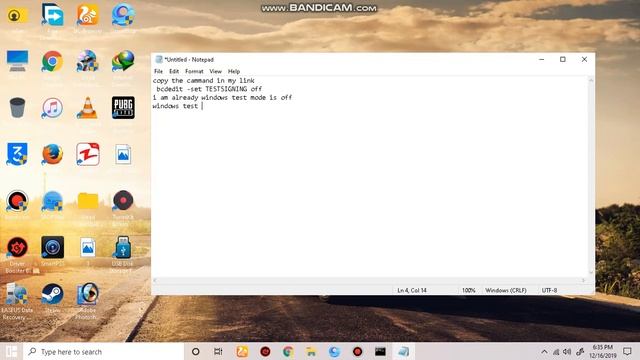Open the Command Prompt taskbar icon
Screen dimensions: 640x360
[x=380, y=351]
